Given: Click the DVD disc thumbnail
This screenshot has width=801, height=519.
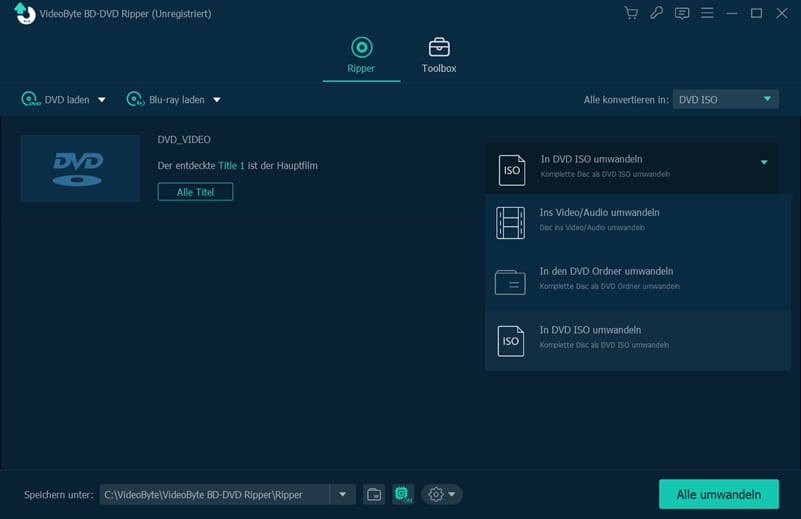Looking at the screenshot, I should 80,168.
